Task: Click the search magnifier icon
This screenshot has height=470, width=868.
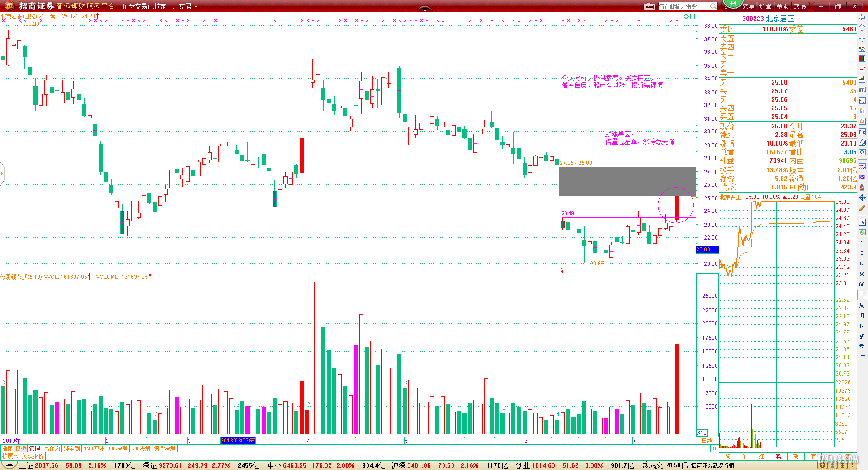Action: click(713, 6)
